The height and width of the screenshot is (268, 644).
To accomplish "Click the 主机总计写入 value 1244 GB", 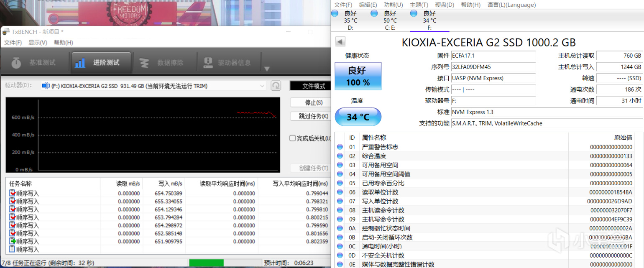I will pyautogui.click(x=619, y=67).
